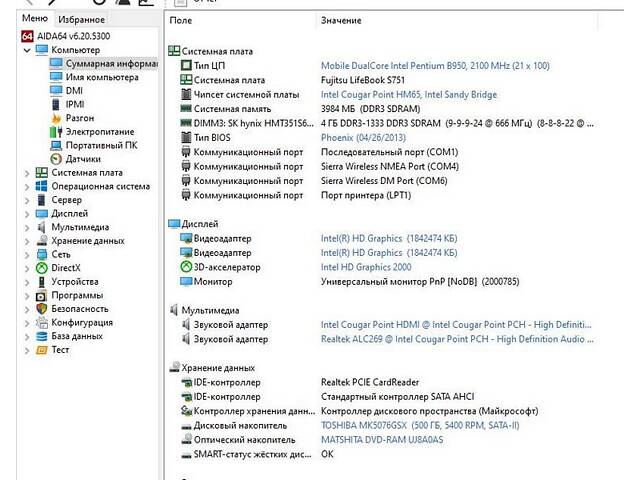Select Порт принтера (LPT1) value
Viewport: 640px width, 480px height.
point(366,195)
